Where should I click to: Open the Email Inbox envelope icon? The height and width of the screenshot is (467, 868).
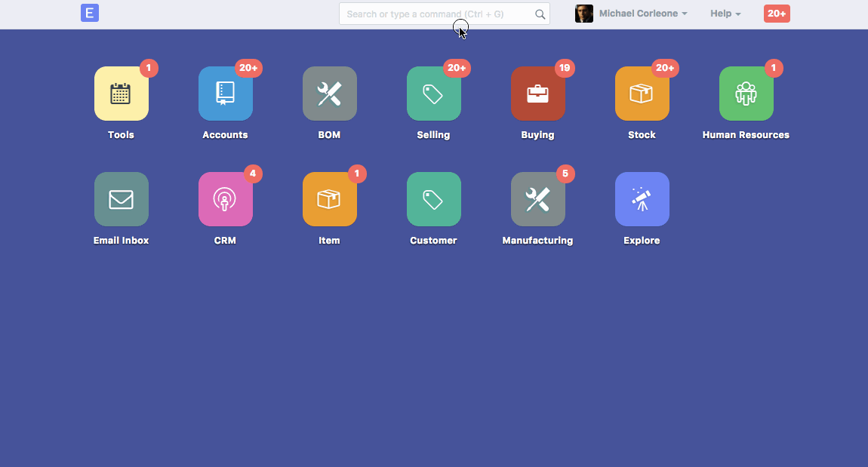tap(122, 199)
